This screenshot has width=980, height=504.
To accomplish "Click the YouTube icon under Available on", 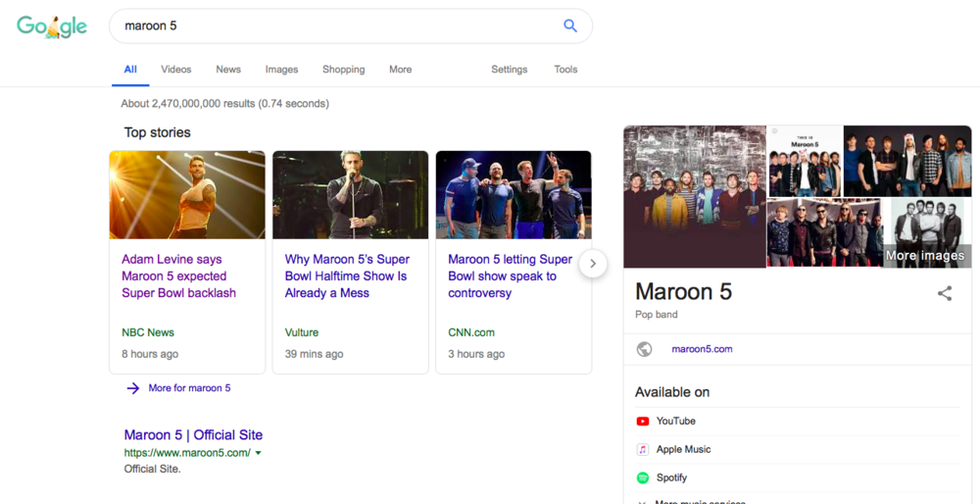I will (643, 421).
